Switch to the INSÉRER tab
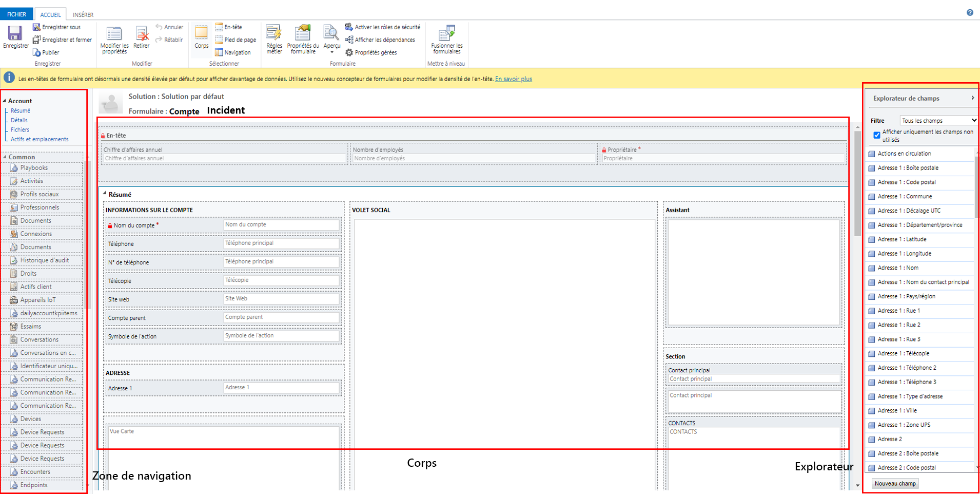The height and width of the screenshot is (495, 980). 83,14
